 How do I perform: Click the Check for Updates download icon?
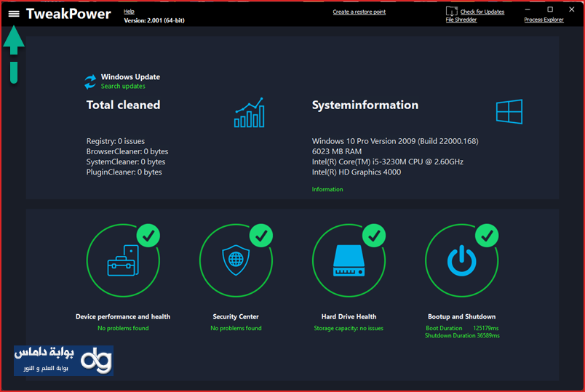tap(451, 11)
